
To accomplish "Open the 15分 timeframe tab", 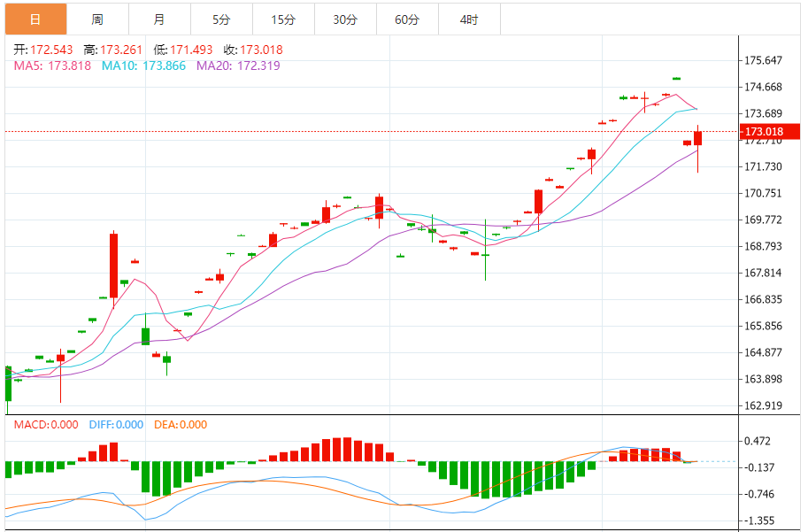I will [283, 19].
